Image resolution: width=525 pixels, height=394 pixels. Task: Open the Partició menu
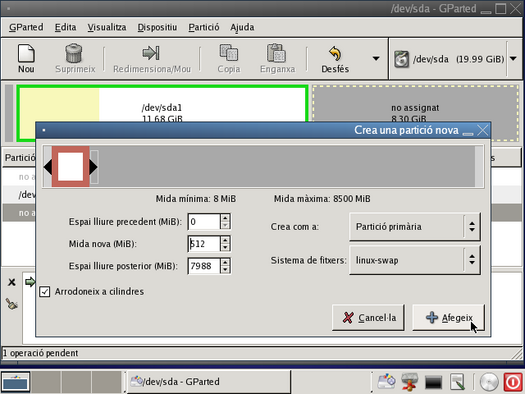tap(204, 27)
